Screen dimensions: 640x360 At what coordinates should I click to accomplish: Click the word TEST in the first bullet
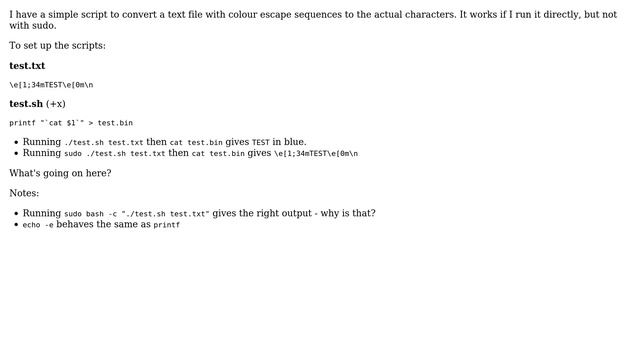click(261, 142)
